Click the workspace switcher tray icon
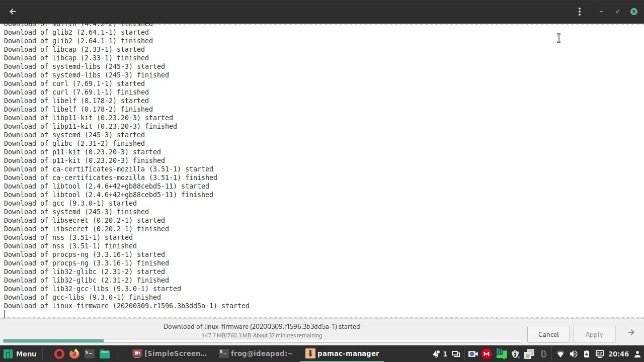 pos(456,354)
